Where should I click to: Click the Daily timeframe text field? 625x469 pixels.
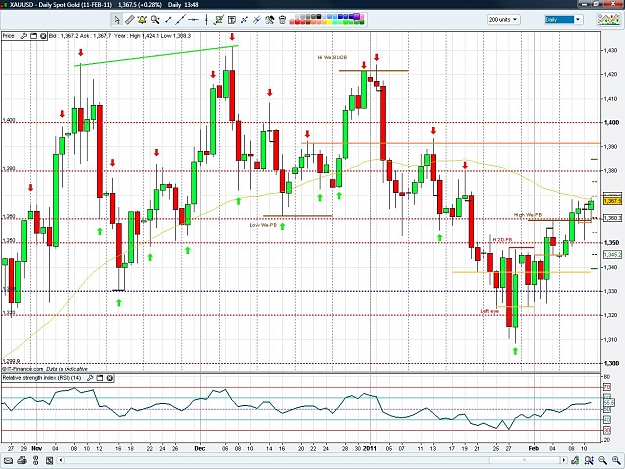pyautogui.click(x=559, y=19)
